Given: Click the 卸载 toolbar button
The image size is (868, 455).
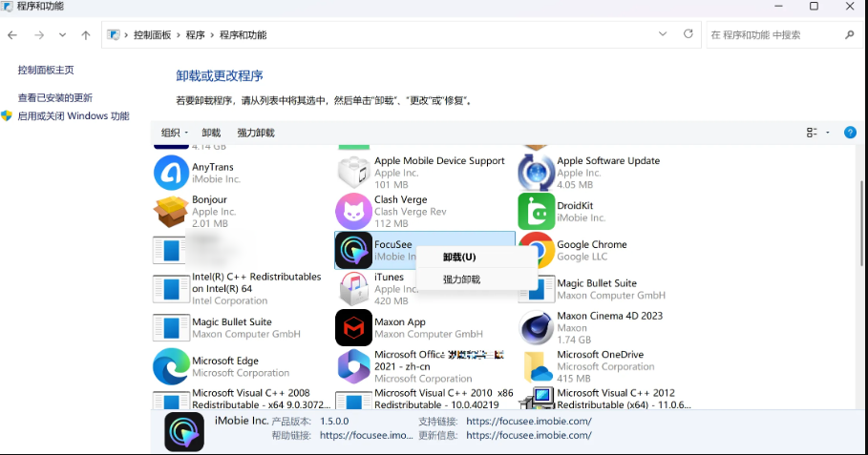Looking at the screenshot, I should [x=211, y=133].
